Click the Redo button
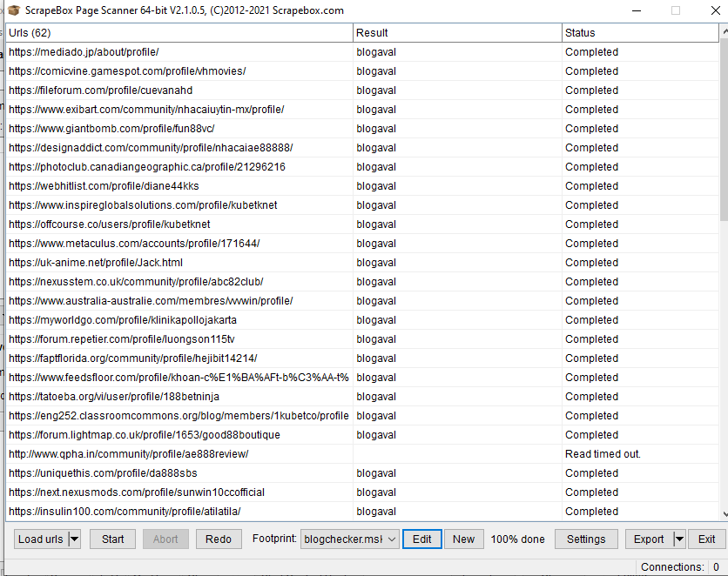 (219, 539)
